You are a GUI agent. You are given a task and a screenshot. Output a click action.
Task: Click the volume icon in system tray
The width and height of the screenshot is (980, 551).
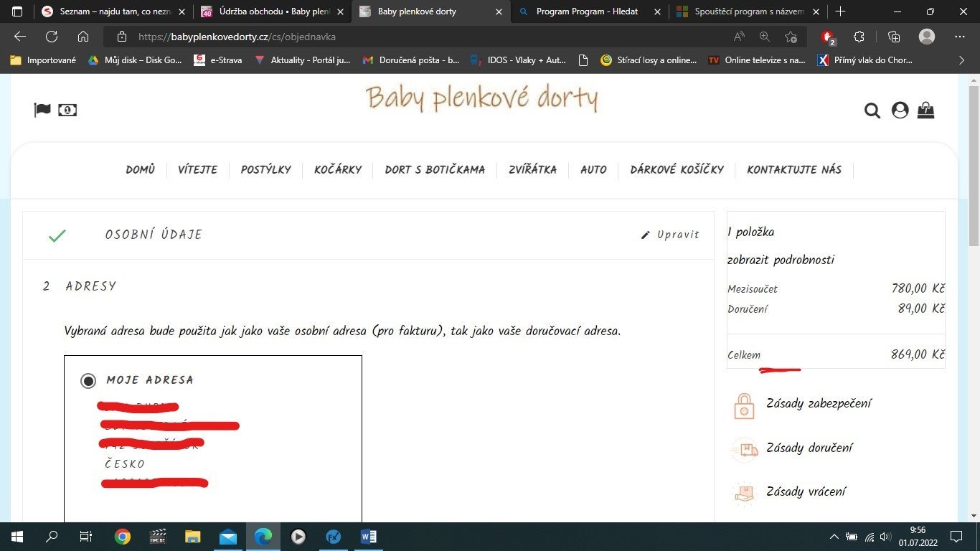tap(886, 537)
